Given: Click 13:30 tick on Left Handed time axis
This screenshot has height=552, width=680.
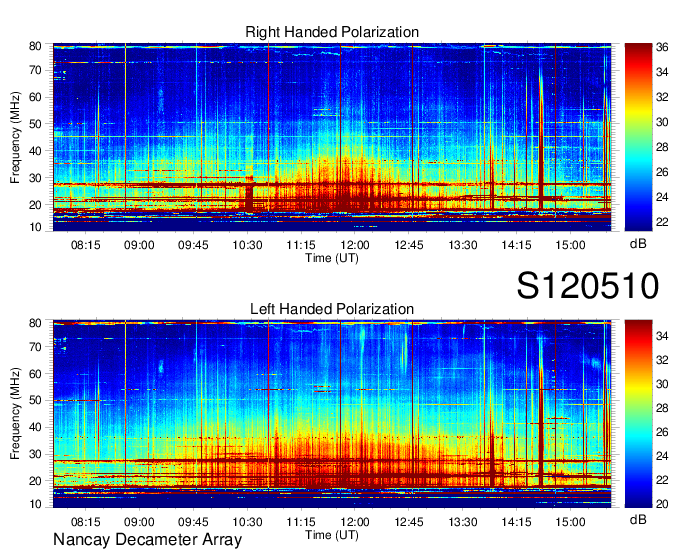Looking at the screenshot, I should point(463,522).
